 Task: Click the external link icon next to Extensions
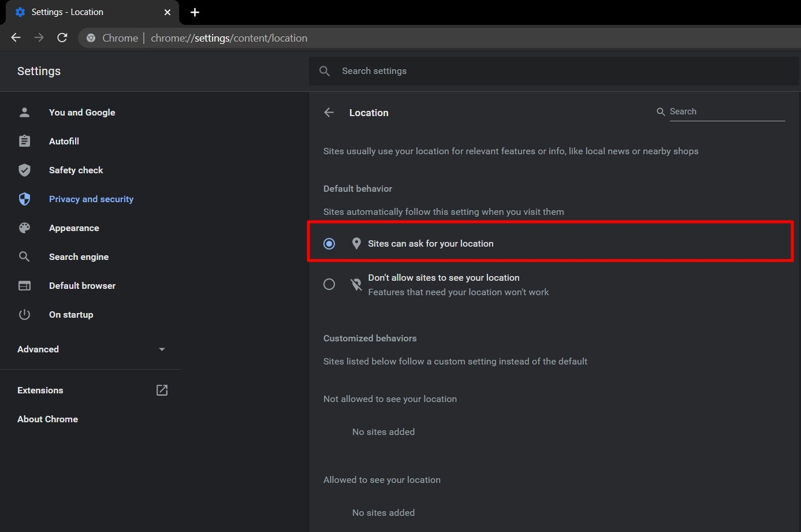[x=162, y=390]
